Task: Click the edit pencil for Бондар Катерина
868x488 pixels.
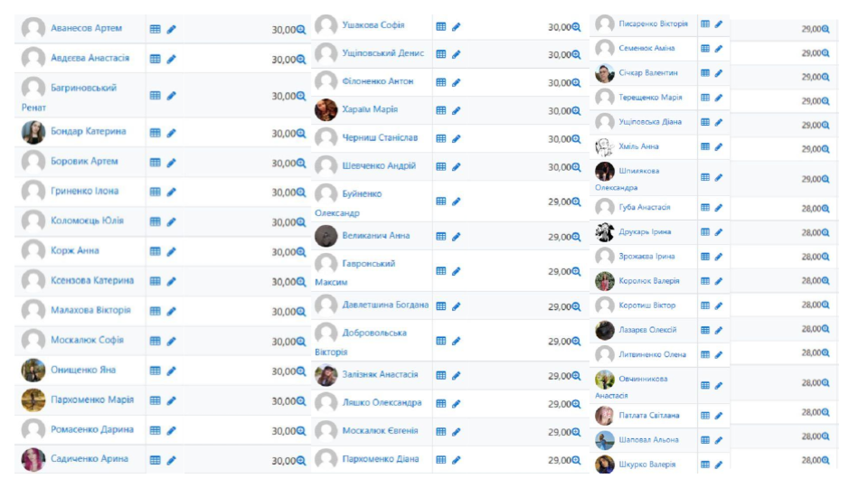Action: point(172,133)
